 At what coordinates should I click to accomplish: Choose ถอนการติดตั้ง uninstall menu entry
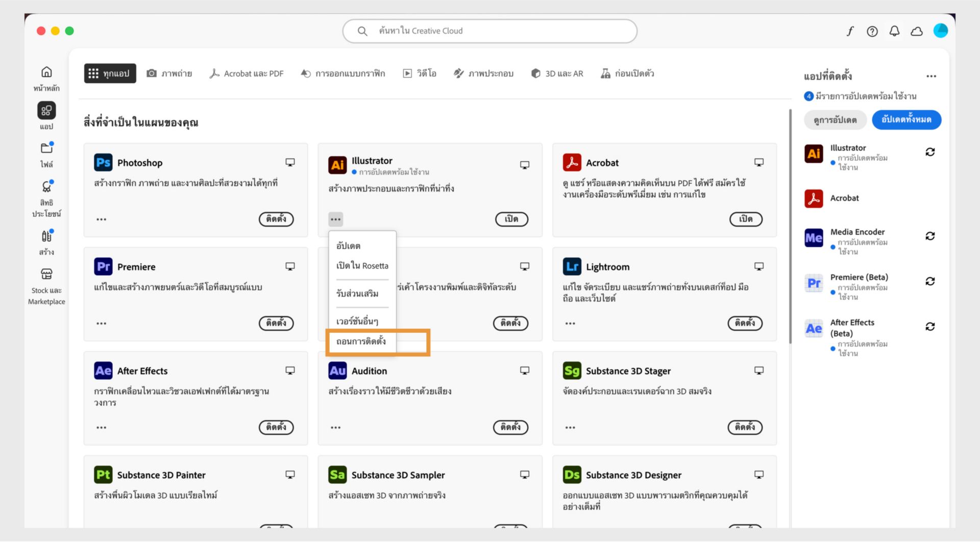pos(362,341)
